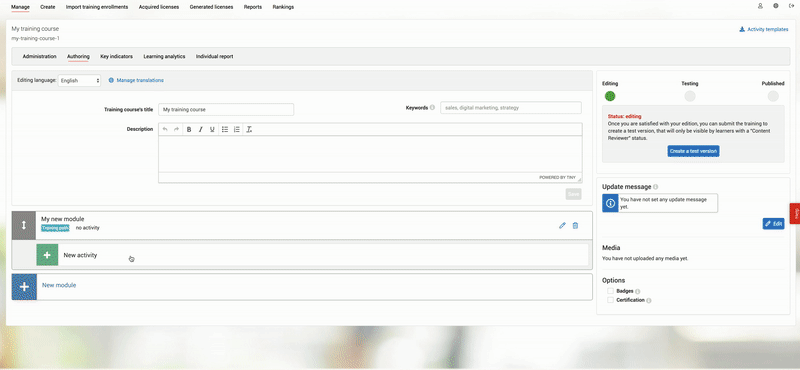Click the pencil icon for My new module
Image resolution: width=800 pixels, height=370 pixels.
point(562,225)
